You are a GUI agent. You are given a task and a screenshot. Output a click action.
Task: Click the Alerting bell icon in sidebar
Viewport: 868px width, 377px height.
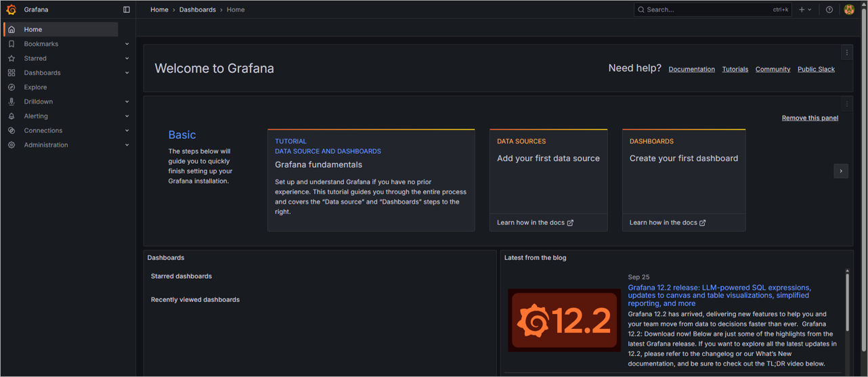click(x=12, y=116)
